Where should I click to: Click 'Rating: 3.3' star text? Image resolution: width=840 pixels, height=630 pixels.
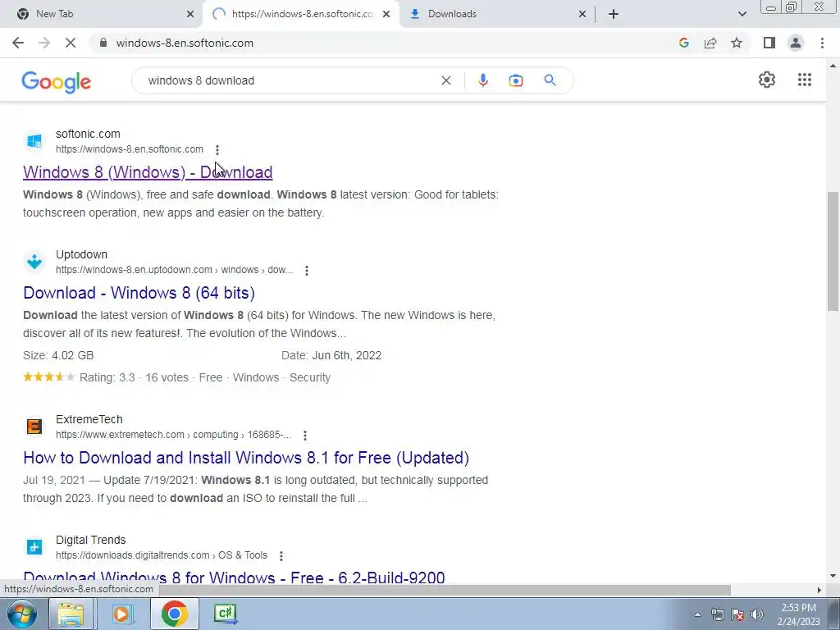point(107,377)
